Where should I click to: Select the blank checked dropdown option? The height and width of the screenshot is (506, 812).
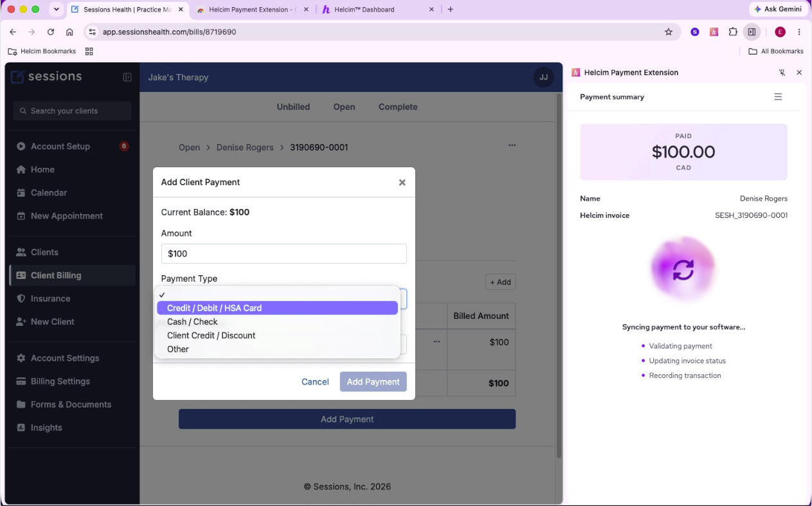point(277,294)
